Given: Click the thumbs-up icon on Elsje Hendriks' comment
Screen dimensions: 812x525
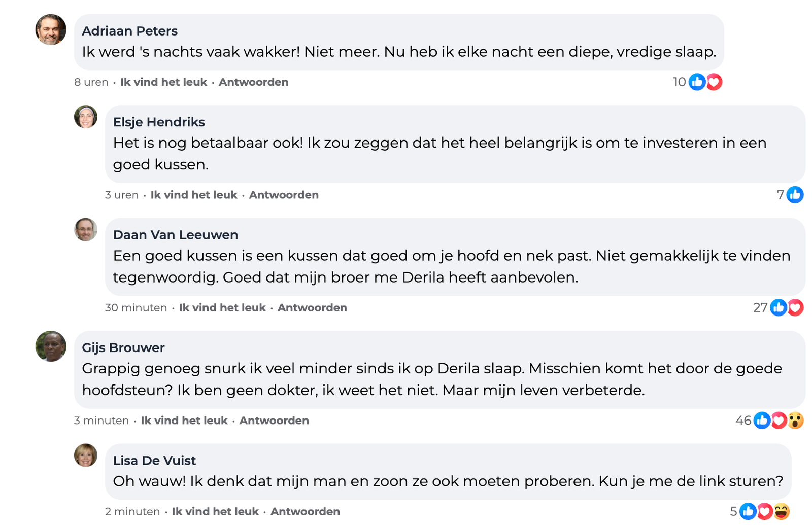Looking at the screenshot, I should coord(795,194).
